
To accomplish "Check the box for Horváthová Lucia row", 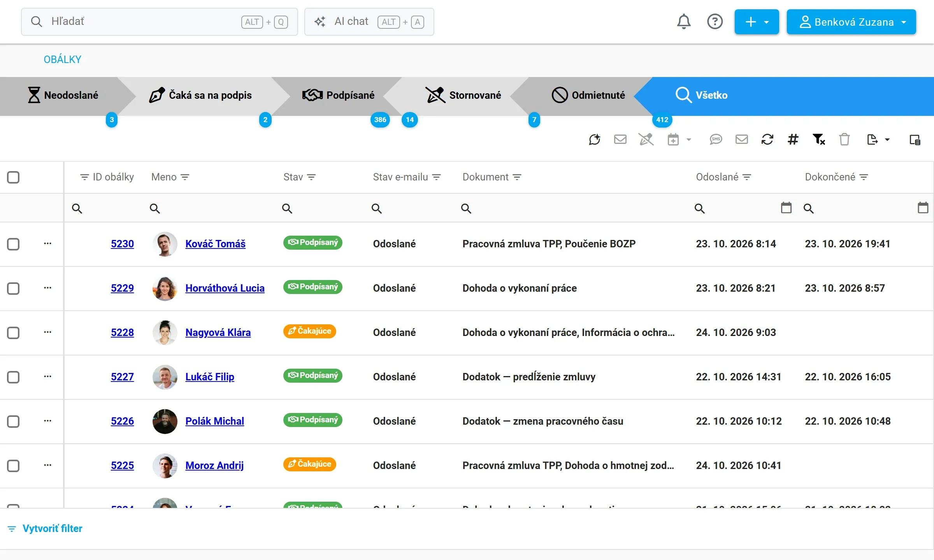I will click(x=13, y=289).
